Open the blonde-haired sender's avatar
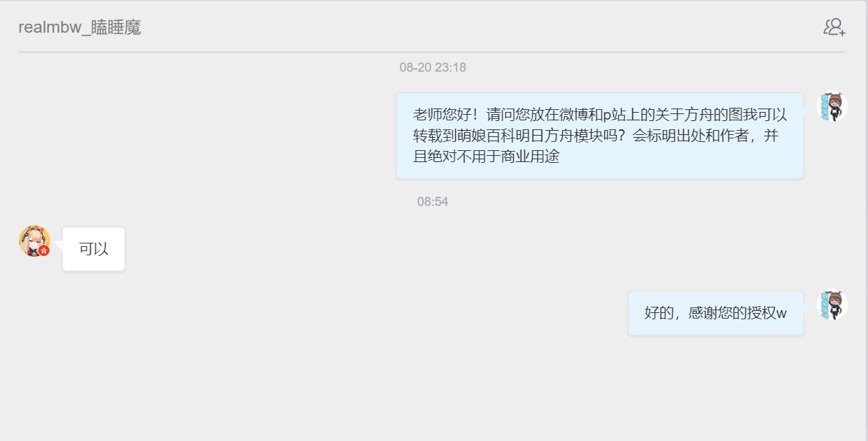Image resolution: width=868 pixels, height=441 pixels. click(34, 241)
